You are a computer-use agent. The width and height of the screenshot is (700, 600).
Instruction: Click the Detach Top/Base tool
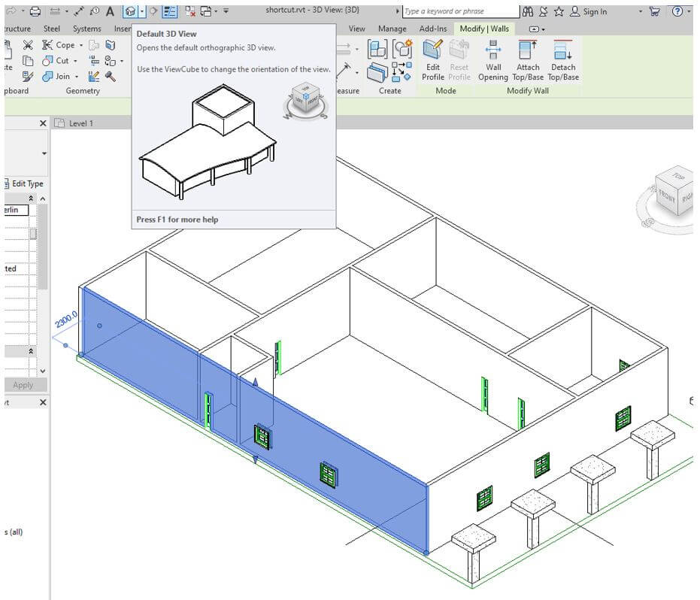point(563,62)
